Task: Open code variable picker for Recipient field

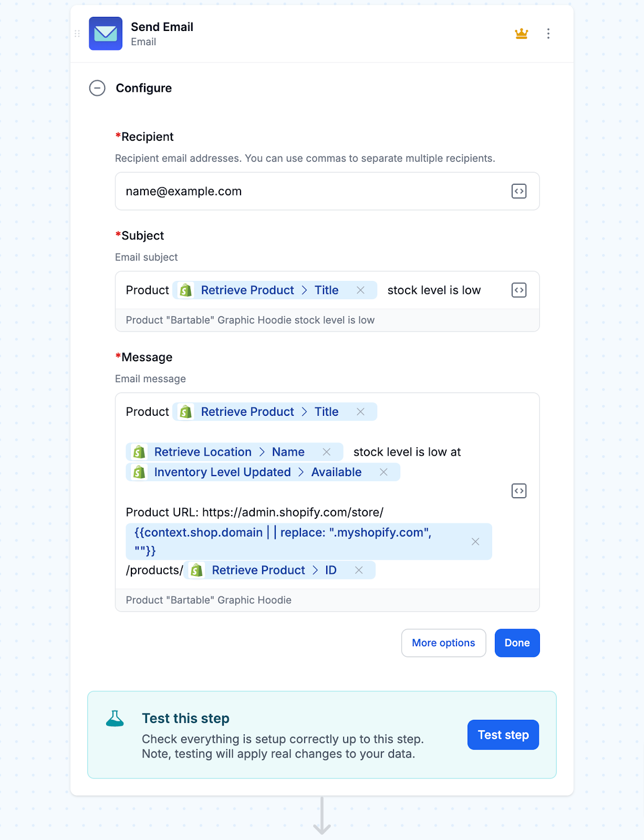Action: click(x=519, y=191)
